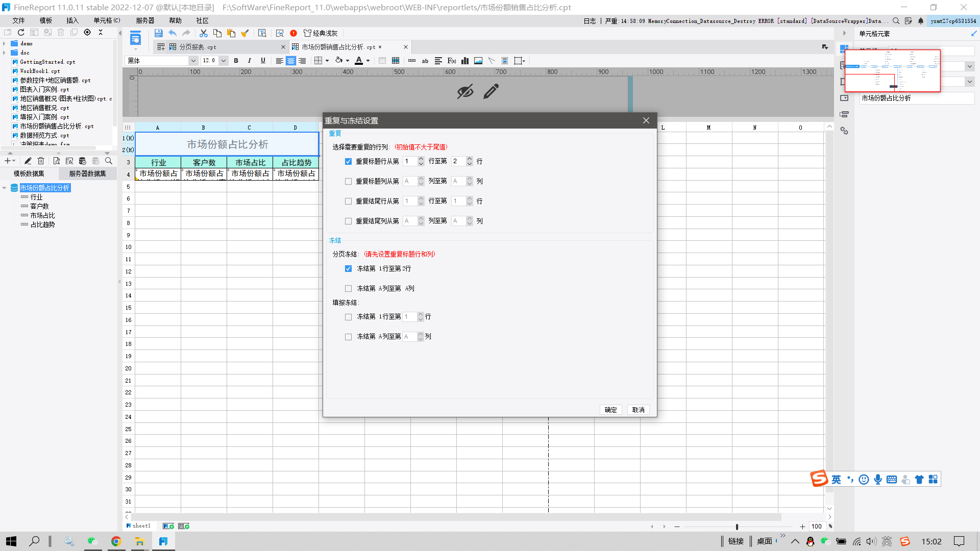The height and width of the screenshot is (551, 980).
Task: Uncheck repeat title rows checkbox
Action: 348,161
